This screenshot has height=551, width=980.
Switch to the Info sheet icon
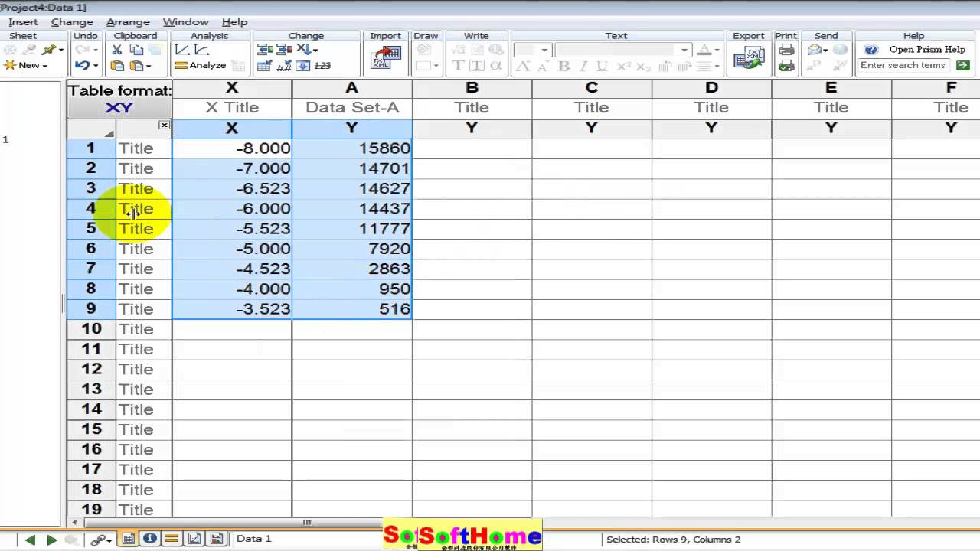pyautogui.click(x=150, y=539)
